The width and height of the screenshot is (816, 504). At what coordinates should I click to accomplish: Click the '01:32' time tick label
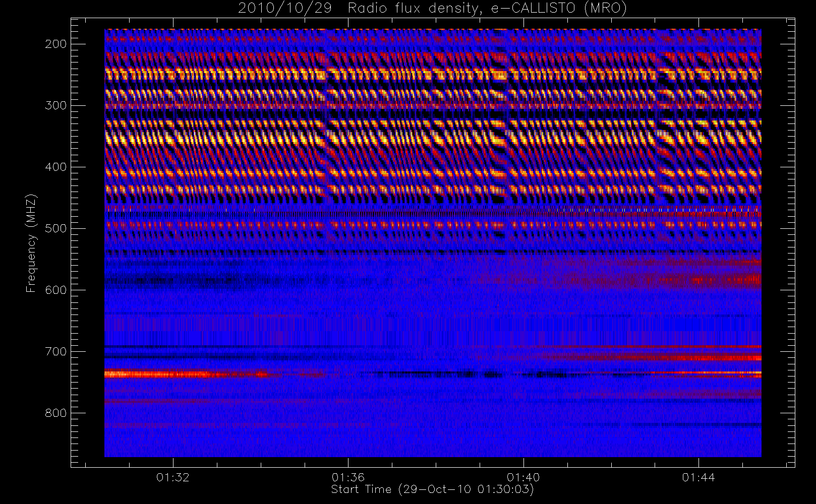(x=173, y=477)
